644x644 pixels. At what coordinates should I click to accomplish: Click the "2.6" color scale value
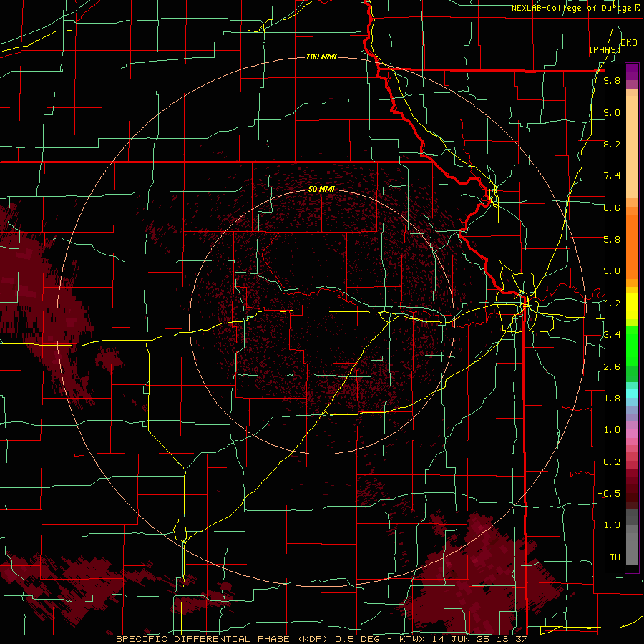click(612, 367)
